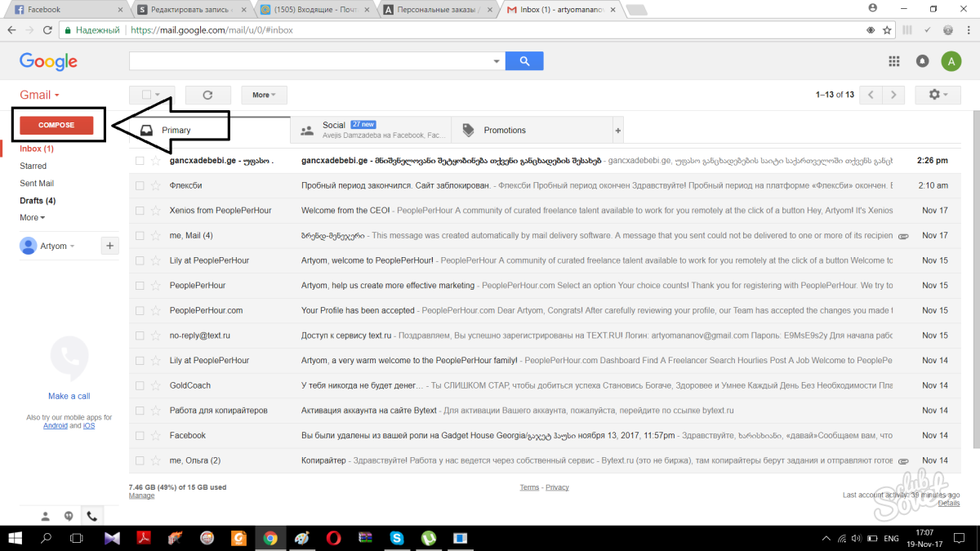Open the Windows Start menu

coord(14,538)
